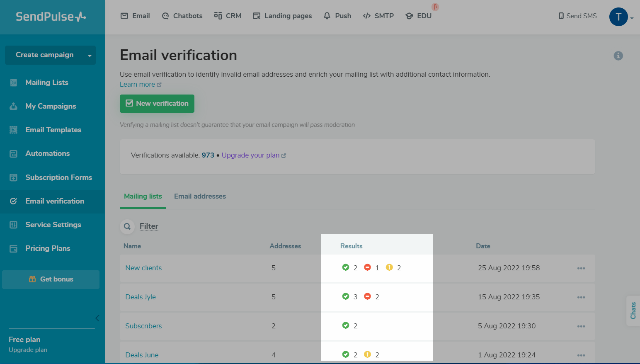Select the Mailing lists tab
Viewport: 640px width, 364px height.
[x=143, y=196]
